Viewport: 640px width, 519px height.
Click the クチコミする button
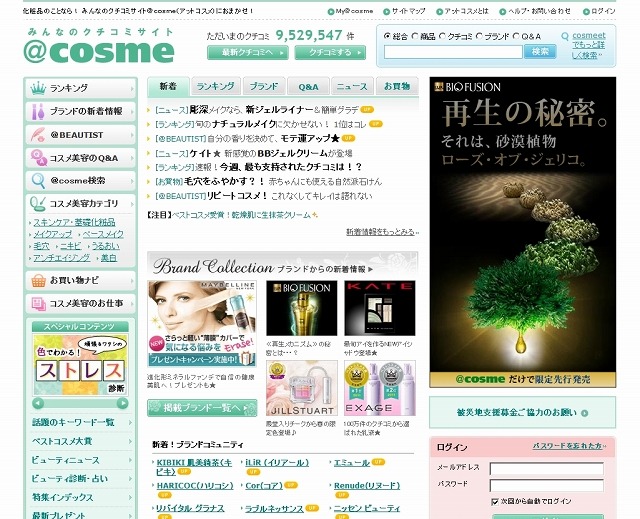tap(330, 53)
